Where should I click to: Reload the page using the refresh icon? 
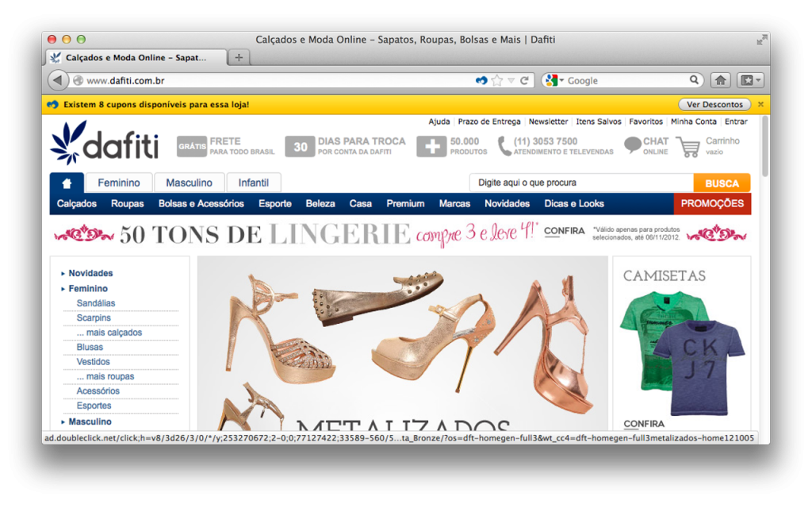pos(524,80)
